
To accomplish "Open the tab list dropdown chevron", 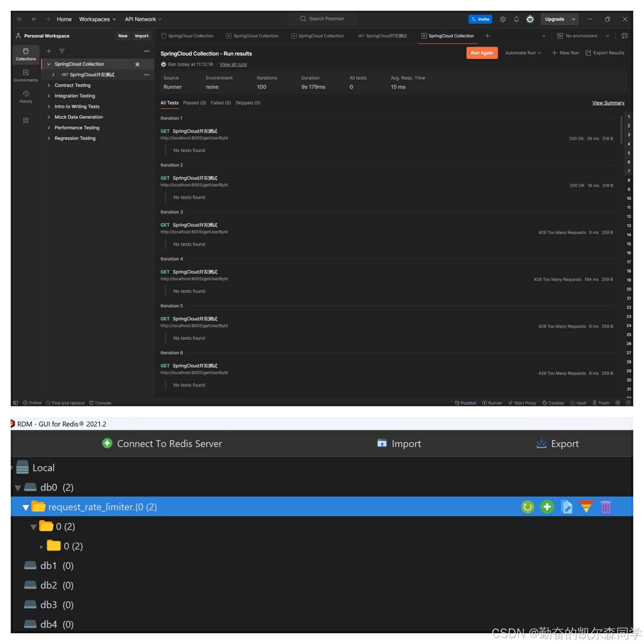I will tap(544, 36).
